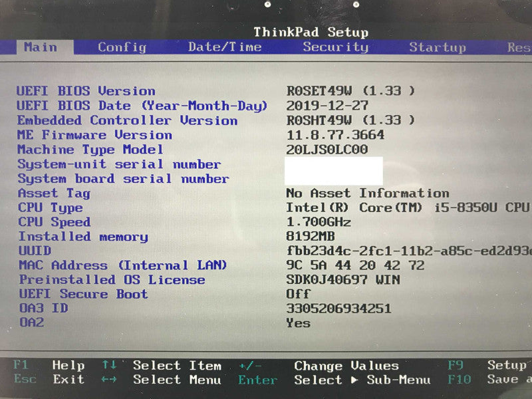Screen dimensions: 532x399
Task: Select BIOS version value R0SET49W (1.33)
Action: [x=350, y=91]
